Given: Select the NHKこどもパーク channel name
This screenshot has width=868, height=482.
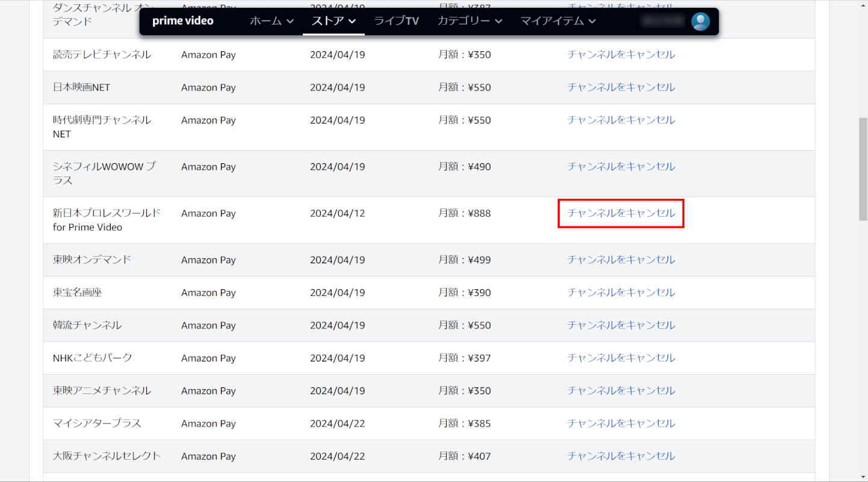Looking at the screenshot, I should tap(93, 358).
